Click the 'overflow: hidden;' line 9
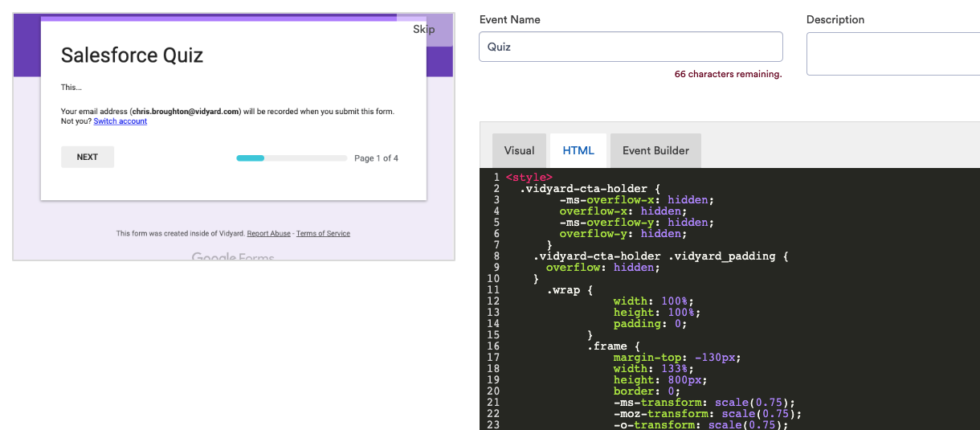The height and width of the screenshot is (430, 980). tap(602, 268)
